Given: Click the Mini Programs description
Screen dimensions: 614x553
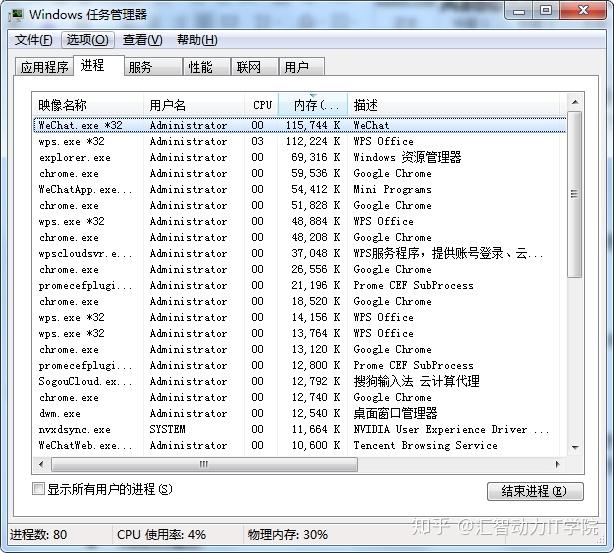Looking at the screenshot, I should pos(392,190).
